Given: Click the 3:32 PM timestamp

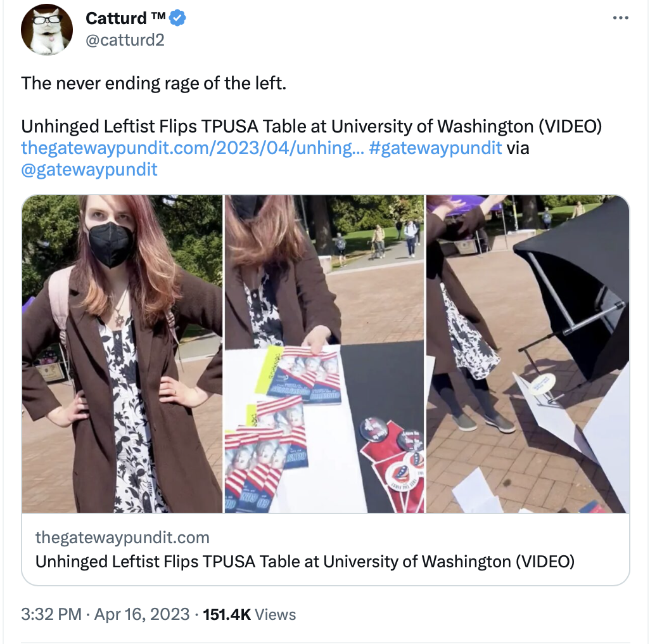Looking at the screenshot, I should pyautogui.click(x=51, y=614).
